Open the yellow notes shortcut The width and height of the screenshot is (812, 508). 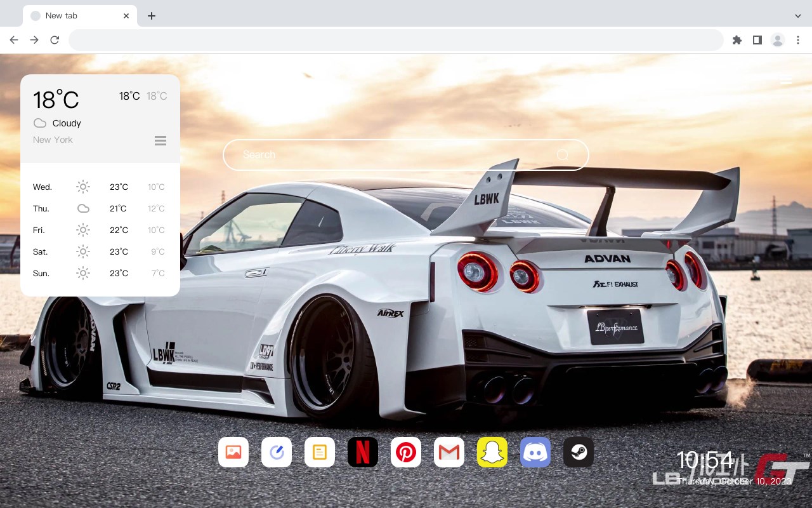320,452
